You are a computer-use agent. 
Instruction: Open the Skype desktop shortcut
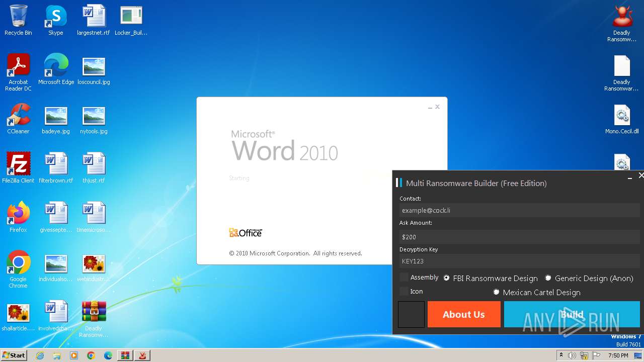pos(56,20)
